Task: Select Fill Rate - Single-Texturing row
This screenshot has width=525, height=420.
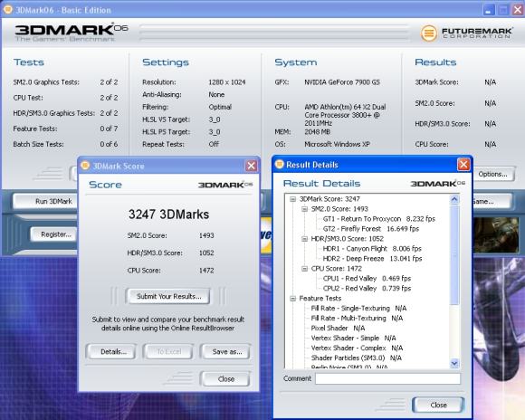Action: 358,309
